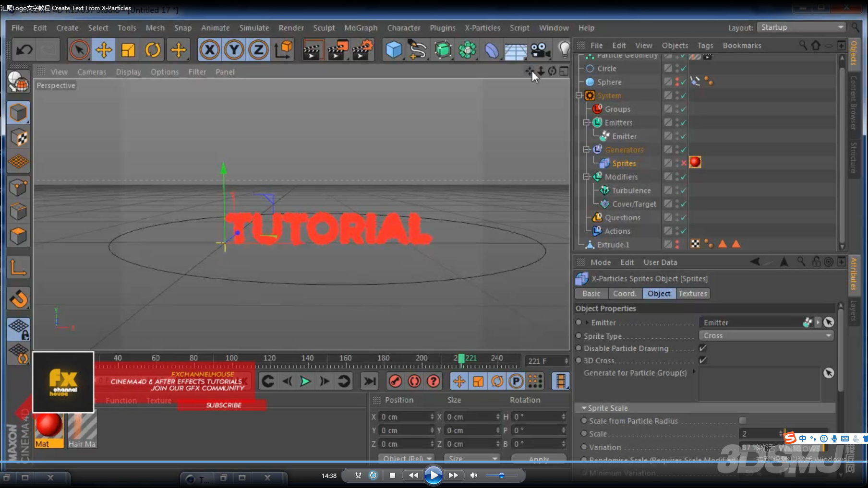Image resolution: width=868 pixels, height=488 pixels.
Task: Click the Enable Axis icon
Action: [x=19, y=267]
